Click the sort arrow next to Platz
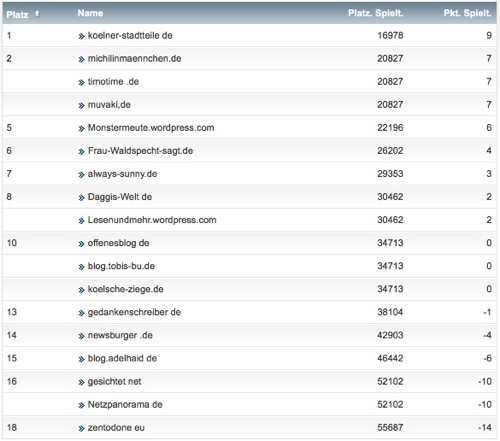Screen dimensions: 500x441 pos(37,14)
